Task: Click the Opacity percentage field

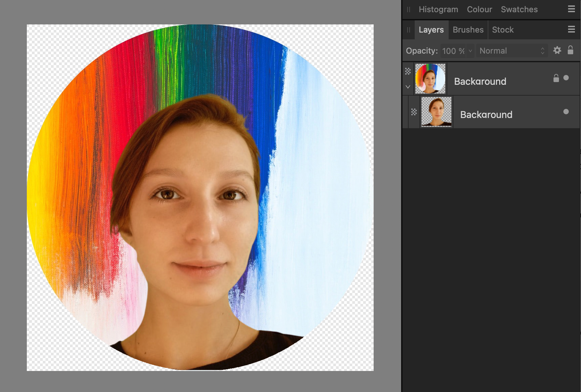Action: coord(453,51)
